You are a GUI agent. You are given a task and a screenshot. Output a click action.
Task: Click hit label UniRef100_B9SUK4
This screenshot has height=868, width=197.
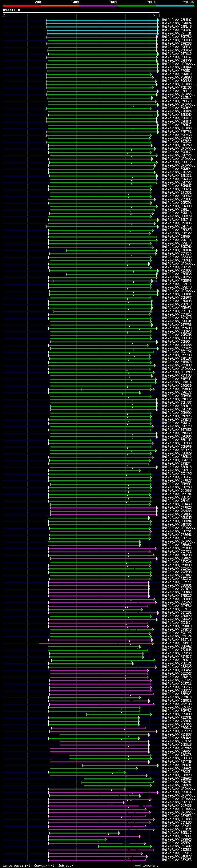pos(177,792)
